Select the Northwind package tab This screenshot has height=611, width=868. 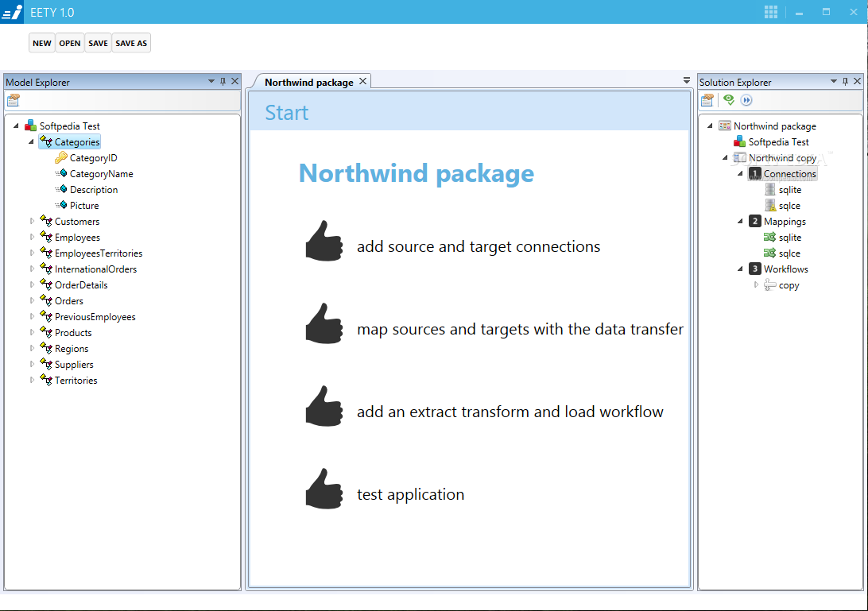[309, 82]
